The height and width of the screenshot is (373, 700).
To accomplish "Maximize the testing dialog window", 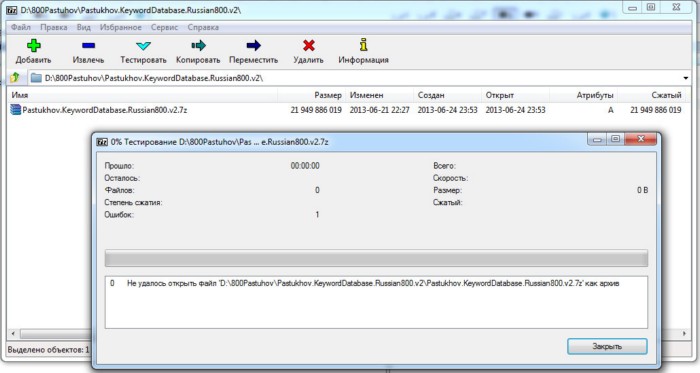I will pyautogui.click(x=615, y=139).
